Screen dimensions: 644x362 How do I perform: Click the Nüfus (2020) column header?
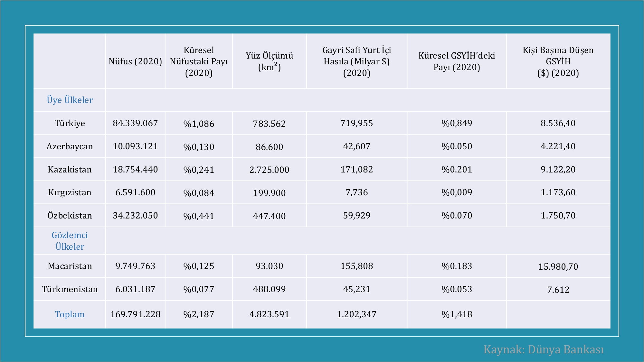135,61
